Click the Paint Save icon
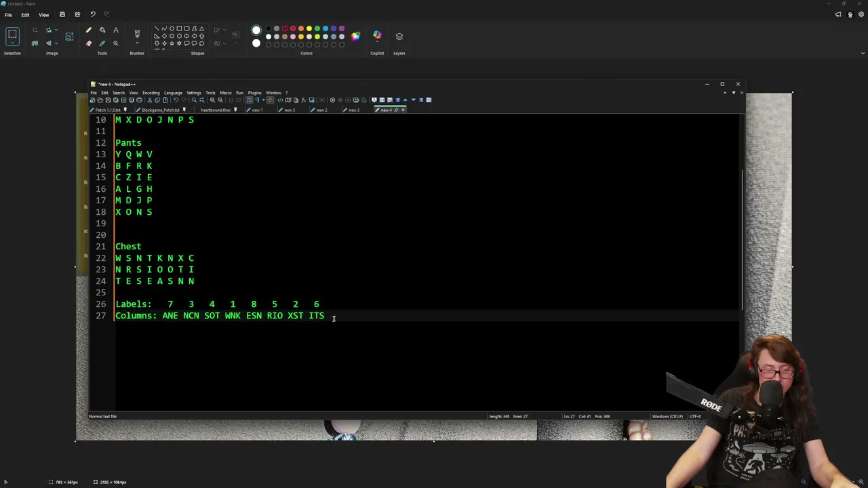Image resolution: width=868 pixels, height=488 pixels. click(x=62, y=14)
